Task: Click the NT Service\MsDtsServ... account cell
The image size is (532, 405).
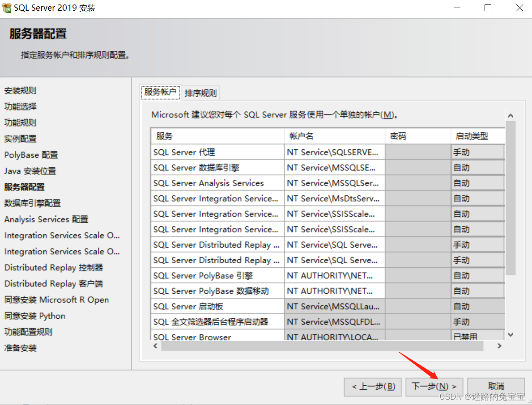Action: (x=335, y=198)
